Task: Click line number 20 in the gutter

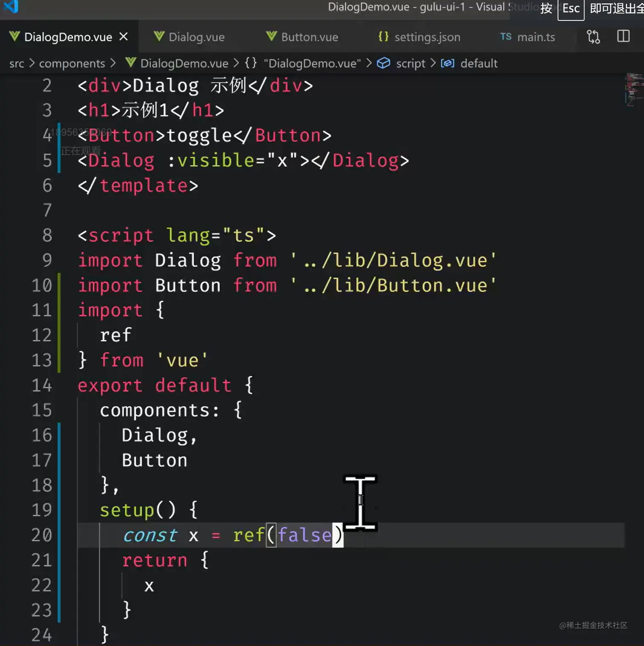Action: coord(42,535)
